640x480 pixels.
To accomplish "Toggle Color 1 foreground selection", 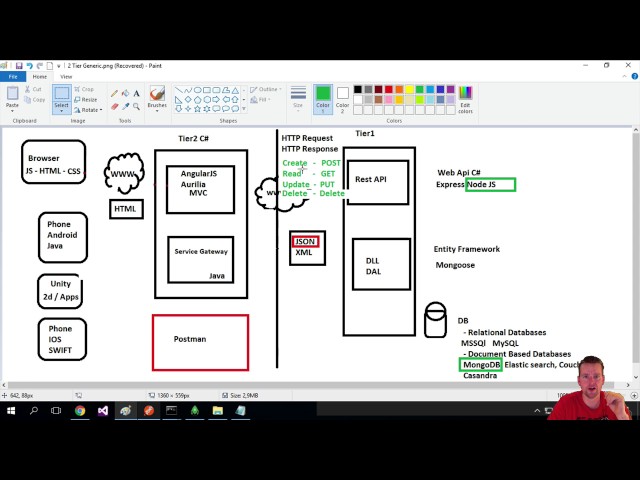I will click(323, 98).
